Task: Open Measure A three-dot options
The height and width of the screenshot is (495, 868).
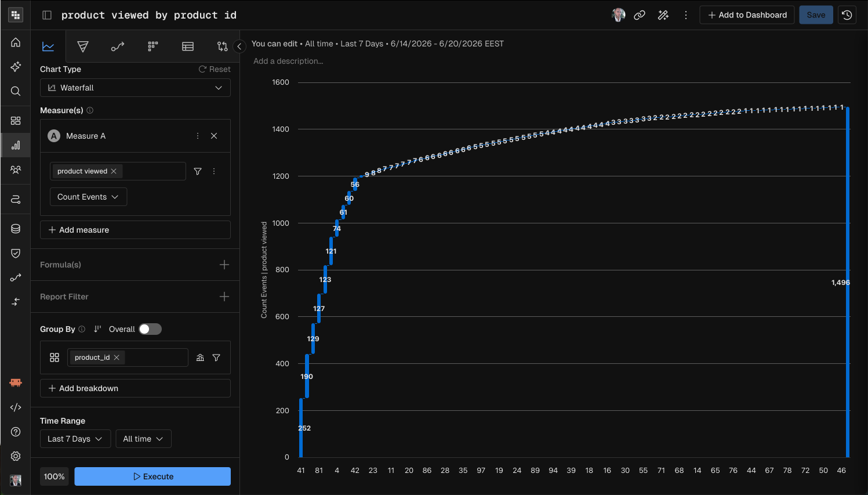Action: [198, 136]
